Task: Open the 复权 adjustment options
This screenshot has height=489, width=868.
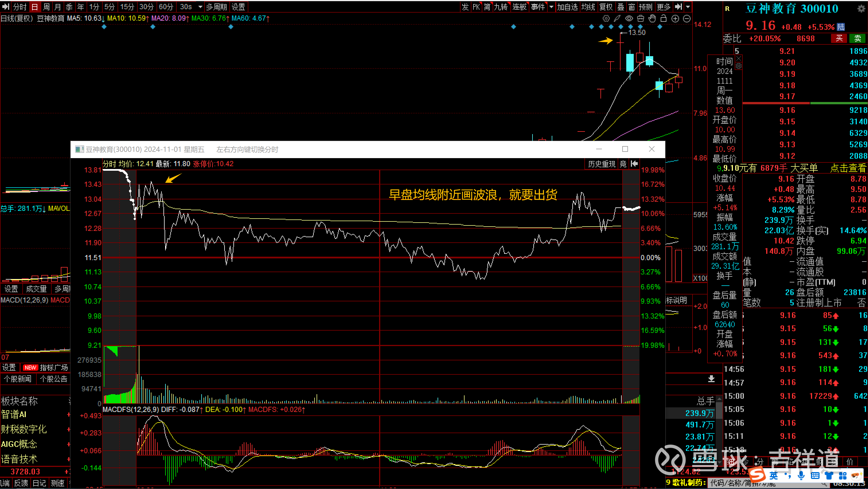Action: (606, 6)
